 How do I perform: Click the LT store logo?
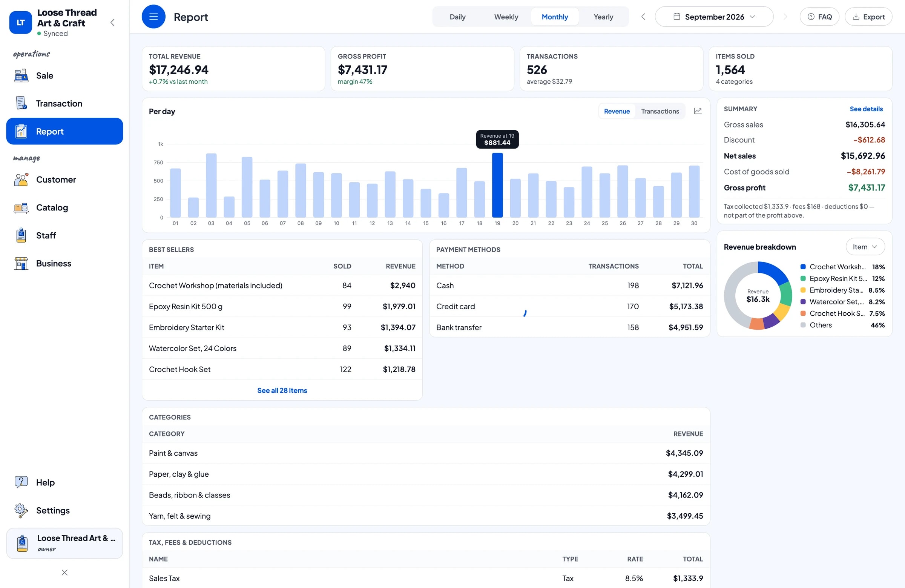point(20,22)
